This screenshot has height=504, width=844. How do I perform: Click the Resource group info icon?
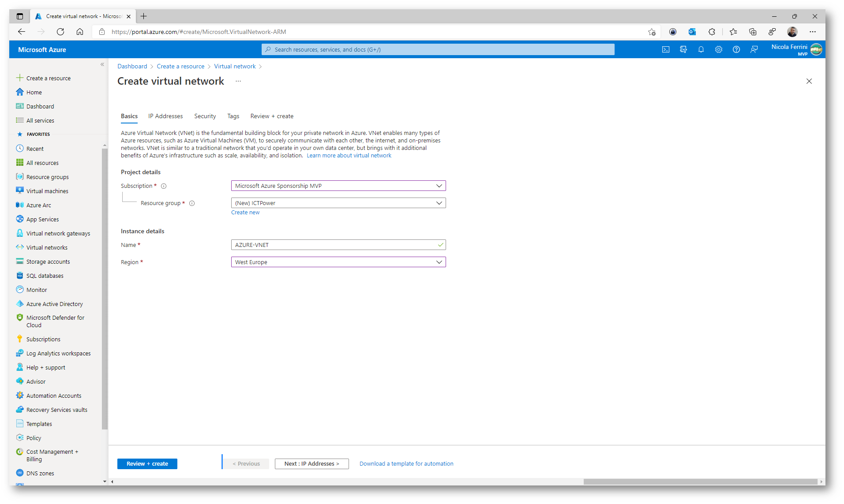pos(192,203)
